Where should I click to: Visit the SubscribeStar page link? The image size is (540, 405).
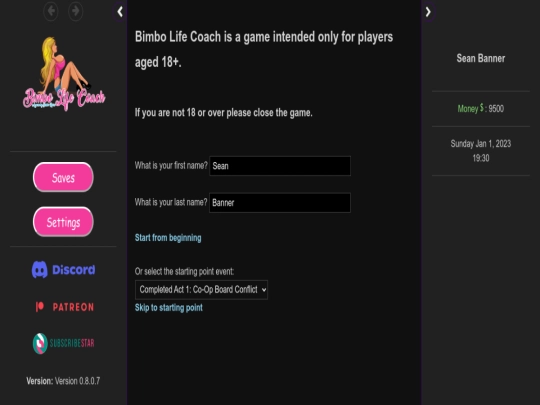[63, 343]
